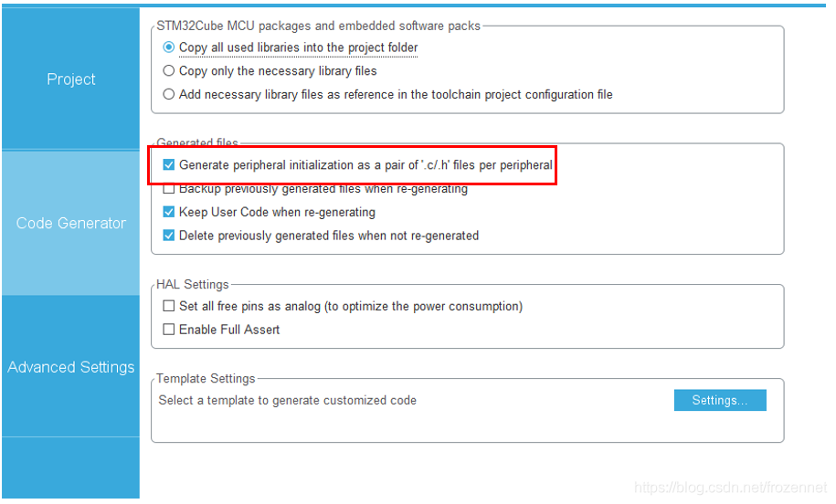Screen dimensions: 836x504
Task: Uncheck 'Keep User Code when re-generating'
Action: pyautogui.click(x=168, y=212)
